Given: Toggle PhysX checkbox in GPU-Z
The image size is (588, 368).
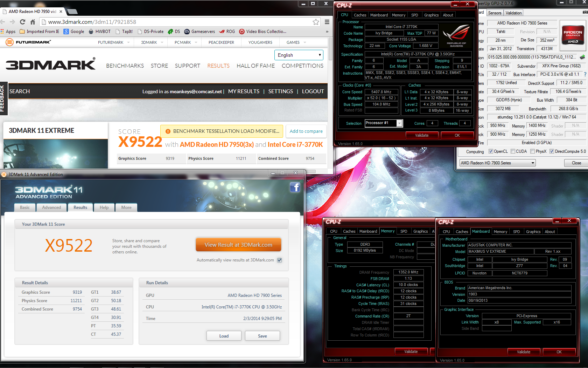Looking at the screenshot, I should point(532,151).
